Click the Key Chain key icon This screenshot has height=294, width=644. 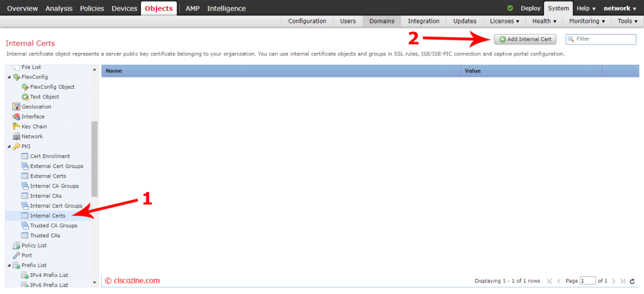[x=16, y=127]
